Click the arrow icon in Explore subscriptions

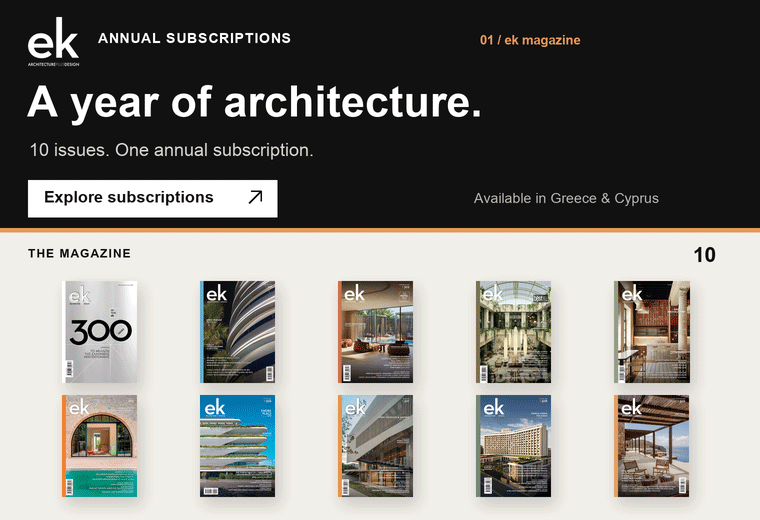[x=255, y=197]
